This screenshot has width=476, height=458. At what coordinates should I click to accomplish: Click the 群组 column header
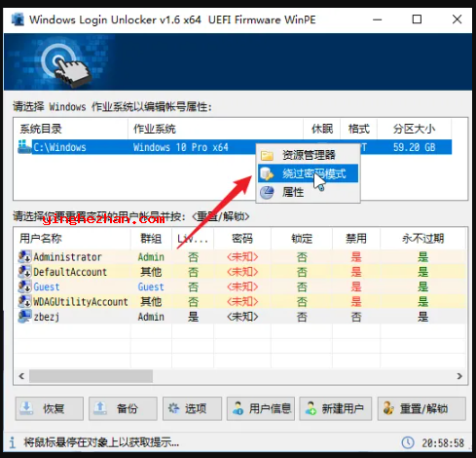point(151,239)
